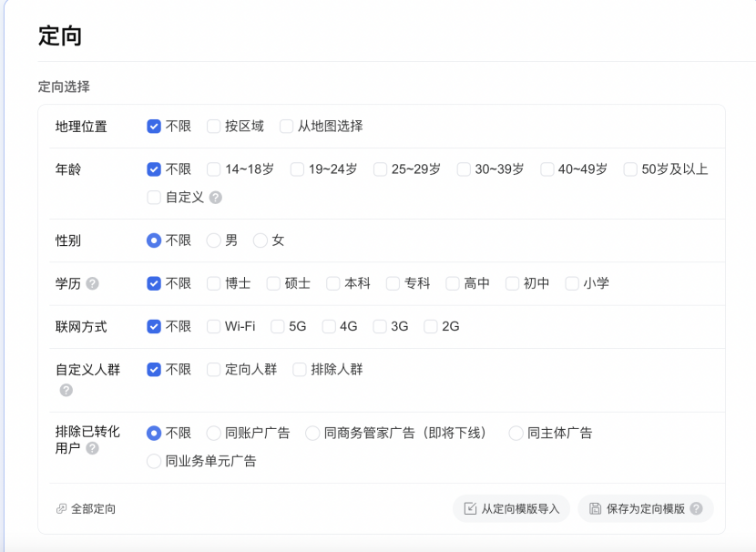The width and height of the screenshot is (756, 552).
Task: Tick the 本科 education checkbox
Action: 333,283
